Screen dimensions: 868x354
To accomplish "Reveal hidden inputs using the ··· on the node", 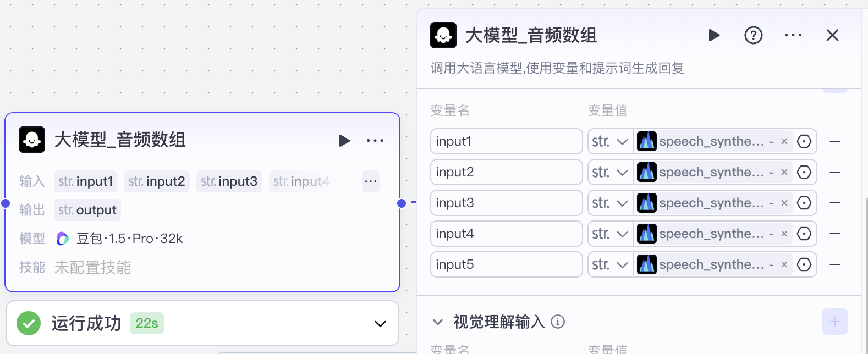I will click(370, 181).
